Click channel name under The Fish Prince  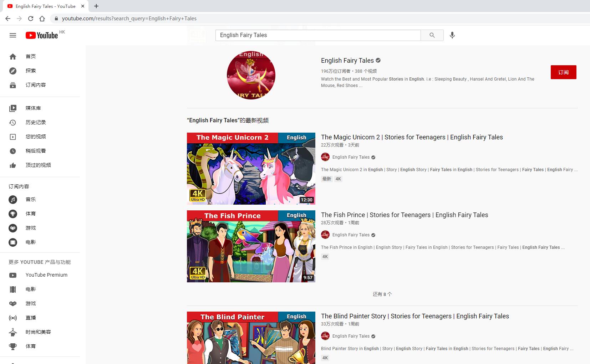pos(351,235)
